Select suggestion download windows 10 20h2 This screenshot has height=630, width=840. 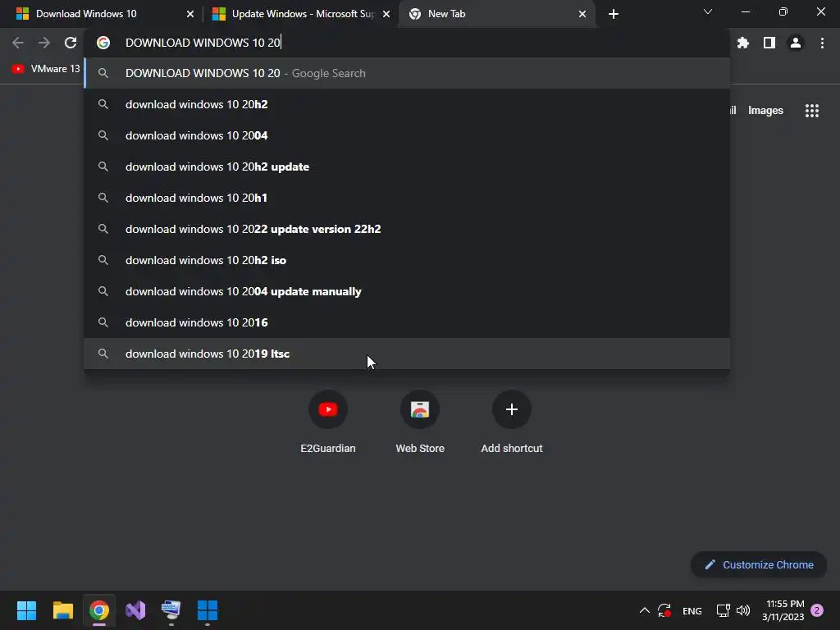coord(407,104)
